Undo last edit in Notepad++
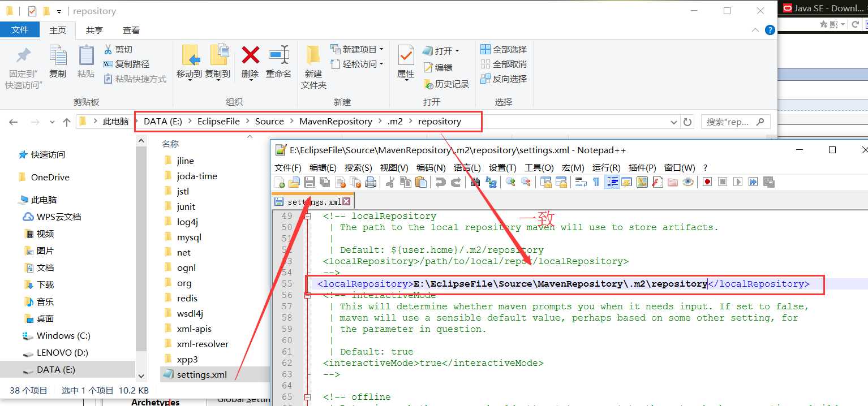This screenshot has height=406, width=868. coord(440,182)
